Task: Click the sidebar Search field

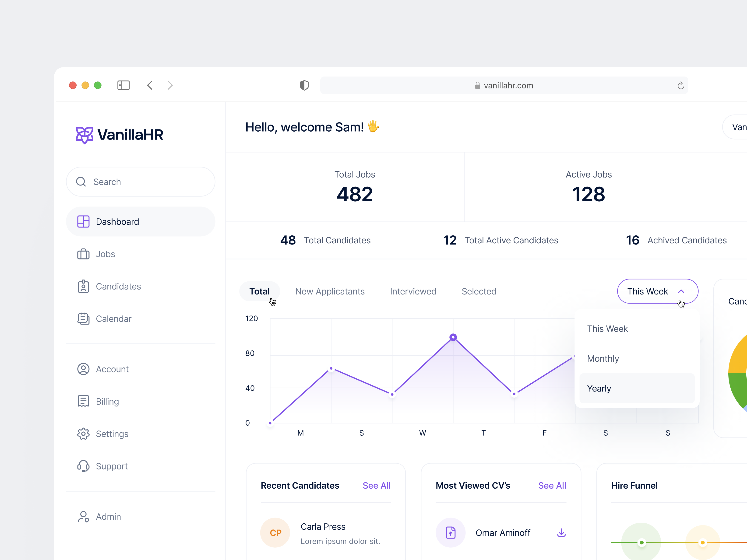Action: [141, 182]
